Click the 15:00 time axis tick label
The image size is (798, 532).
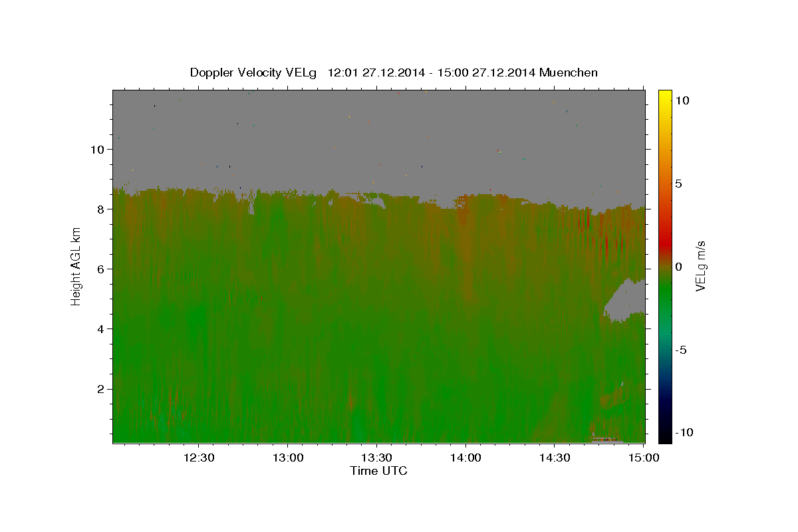644,459
